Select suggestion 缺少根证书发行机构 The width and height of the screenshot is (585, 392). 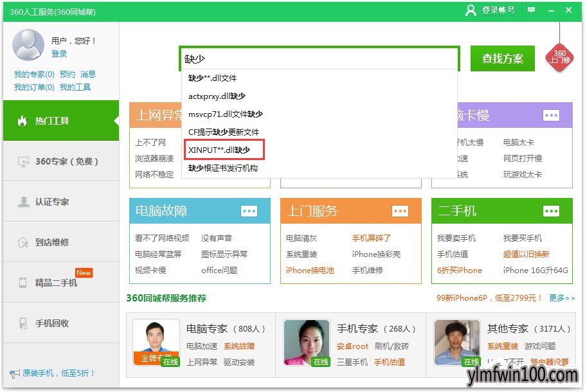[x=319, y=168]
